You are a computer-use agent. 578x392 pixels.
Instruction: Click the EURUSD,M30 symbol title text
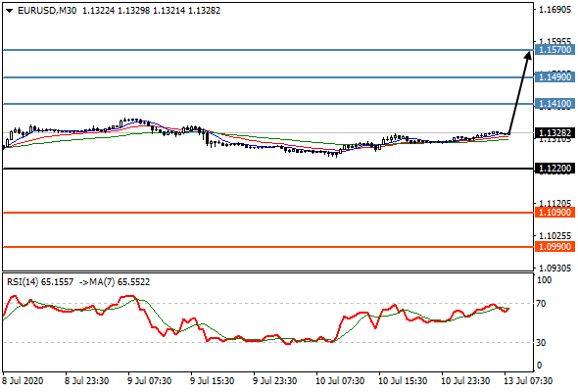click(x=47, y=11)
